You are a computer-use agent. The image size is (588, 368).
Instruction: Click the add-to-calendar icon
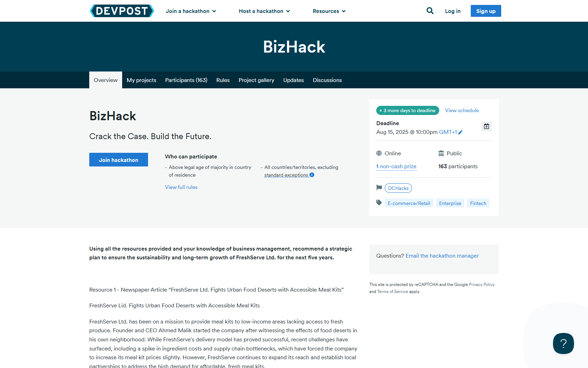click(x=486, y=126)
